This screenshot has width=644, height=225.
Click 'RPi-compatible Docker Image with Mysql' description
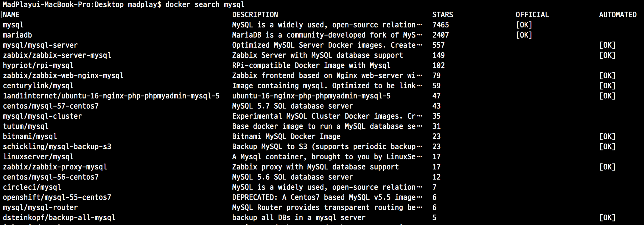[311, 65]
